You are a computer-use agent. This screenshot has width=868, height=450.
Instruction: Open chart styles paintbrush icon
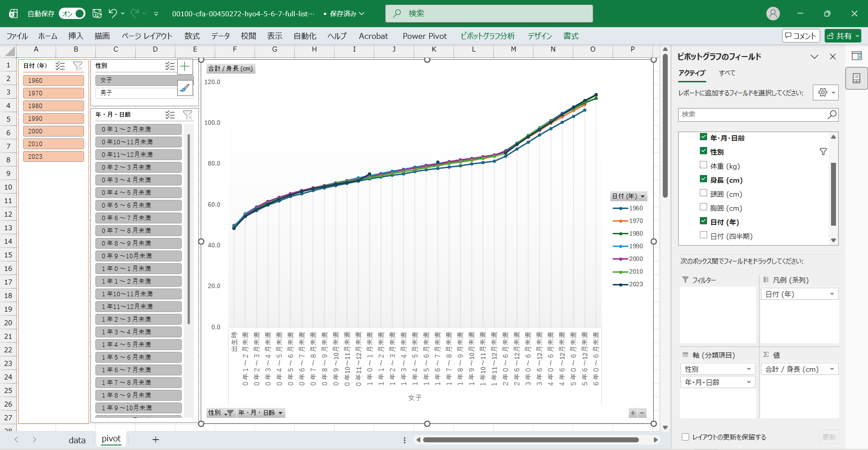(x=184, y=88)
